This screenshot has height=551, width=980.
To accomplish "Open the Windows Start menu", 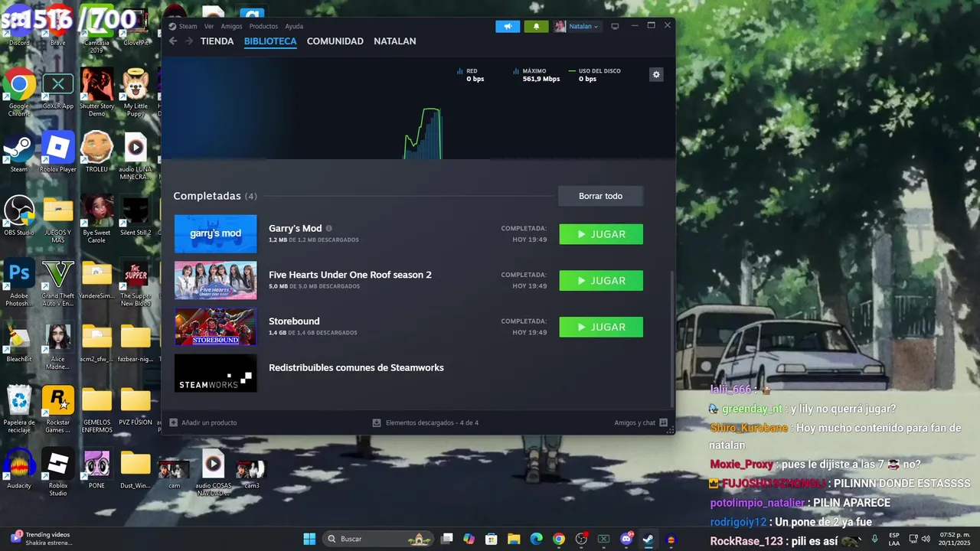I will pos(309,539).
